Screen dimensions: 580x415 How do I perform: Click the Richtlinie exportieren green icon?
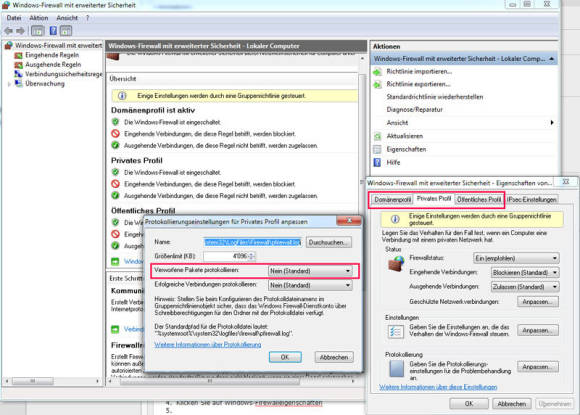[377, 85]
